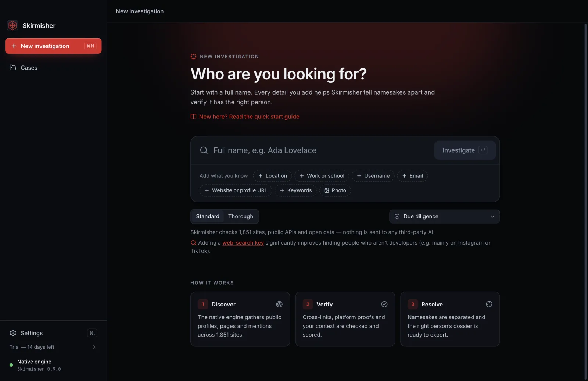The image size is (588, 381).
Task: Click the Investigate button
Action: (465, 150)
